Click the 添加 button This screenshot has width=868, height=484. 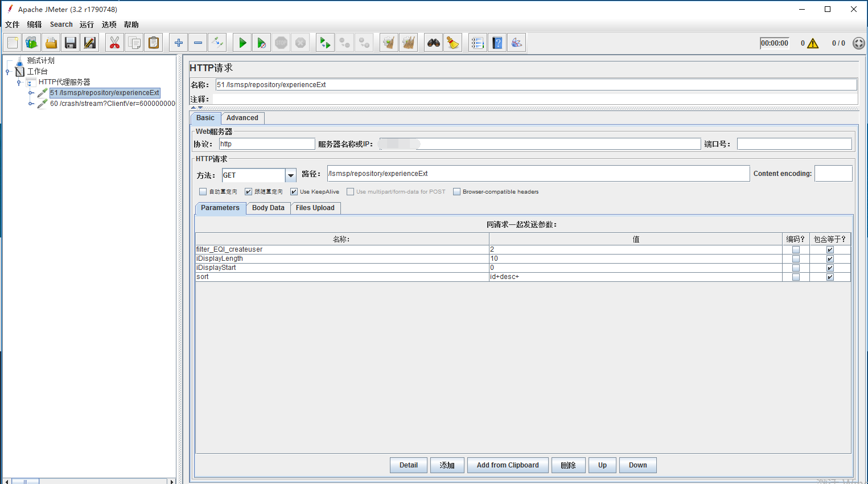447,465
